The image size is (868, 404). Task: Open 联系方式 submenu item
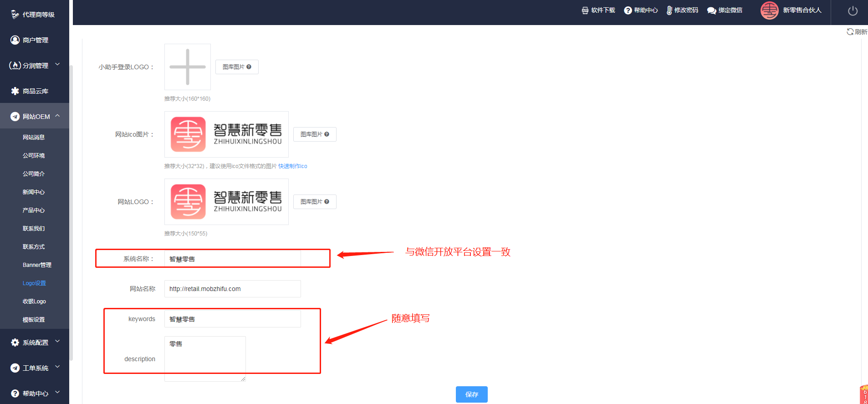34,247
